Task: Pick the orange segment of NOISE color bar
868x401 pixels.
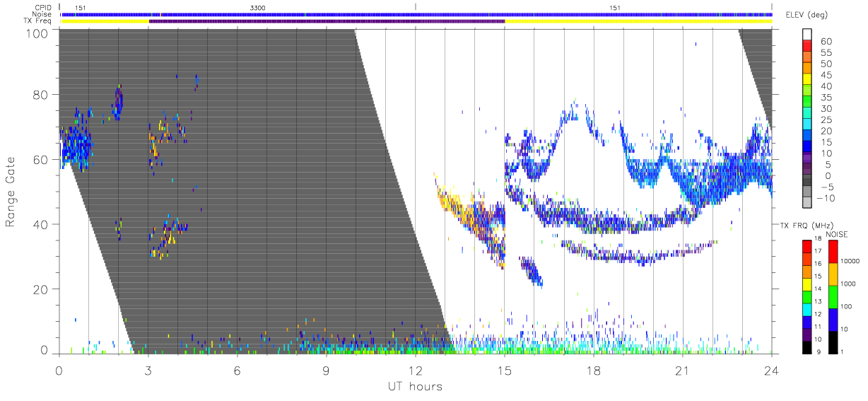Action: click(x=833, y=274)
